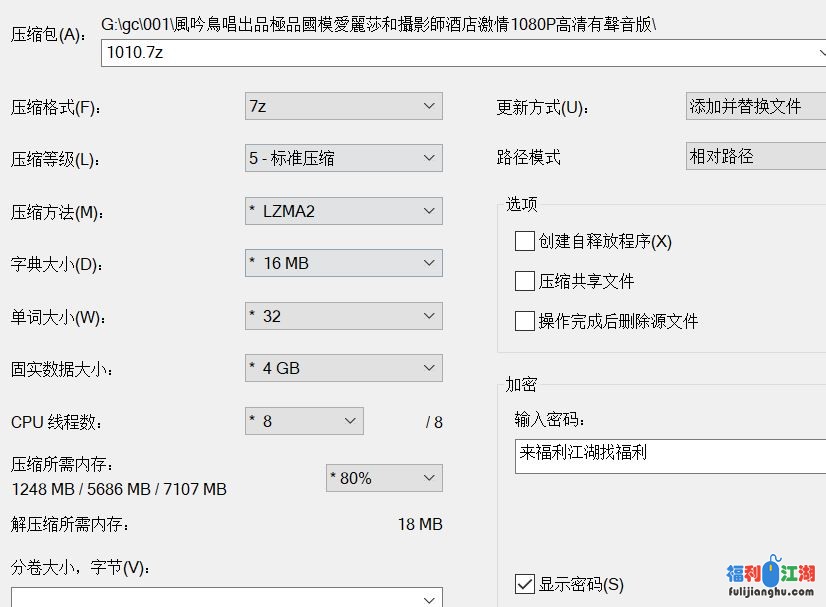Uncheck the 显示密码 checkbox
Image resolution: width=826 pixels, height=607 pixels.
(525, 584)
